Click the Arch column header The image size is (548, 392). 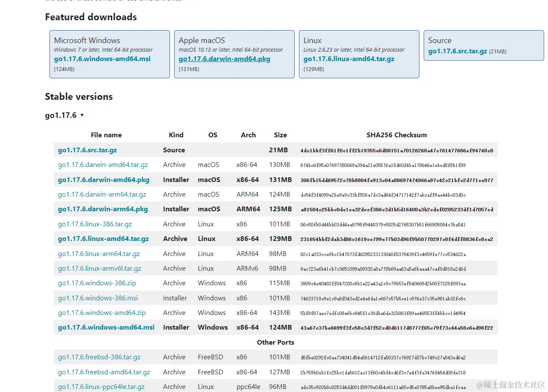click(x=248, y=135)
